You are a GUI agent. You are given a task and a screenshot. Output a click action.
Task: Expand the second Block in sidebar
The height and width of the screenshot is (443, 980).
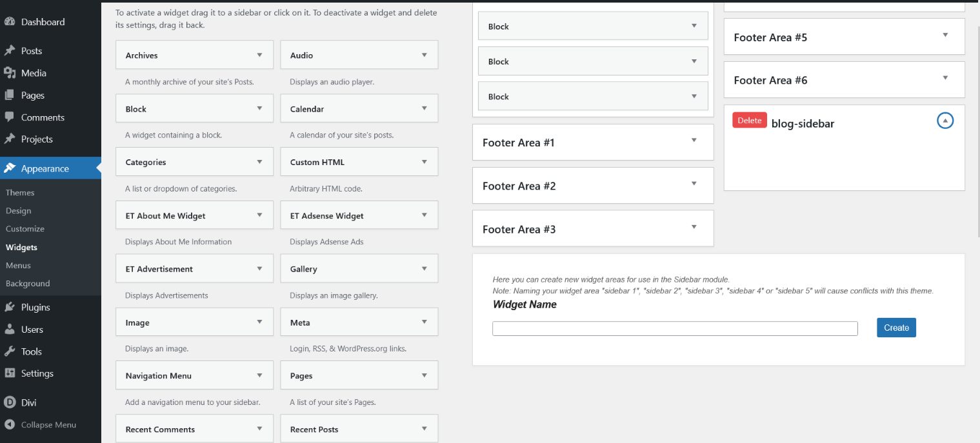[x=694, y=61]
